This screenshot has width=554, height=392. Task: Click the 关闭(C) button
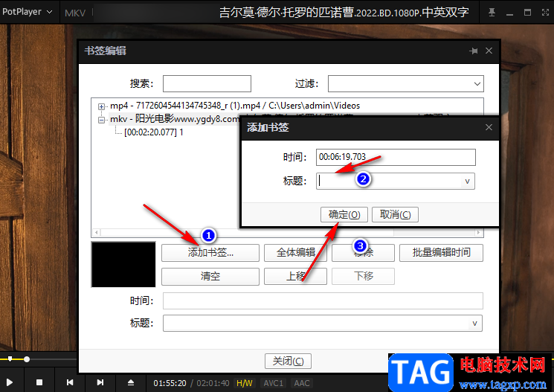pyautogui.click(x=288, y=362)
